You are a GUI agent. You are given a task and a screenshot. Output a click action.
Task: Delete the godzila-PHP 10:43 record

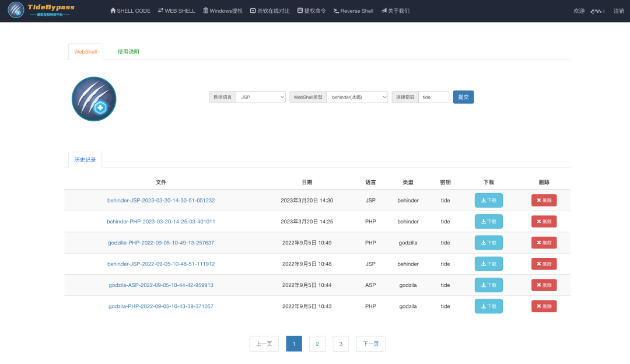tap(544, 306)
